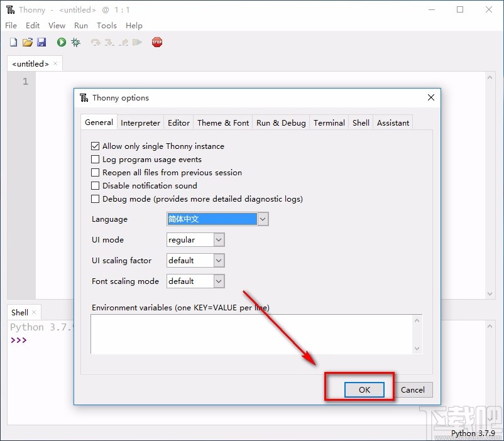The width and height of the screenshot is (504, 441).
Task: Close the Shell panel tab
Action: pyautogui.click(x=34, y=312)
